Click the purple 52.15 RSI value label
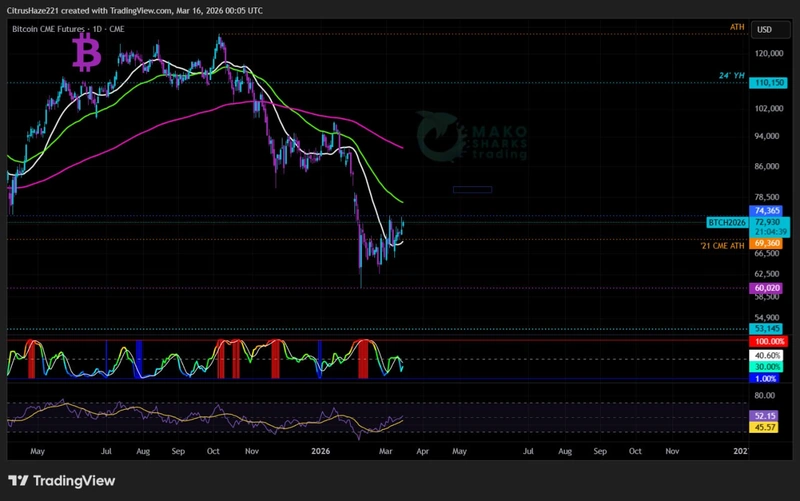Screen dimensions: 800x501 [x=766, y=415]
